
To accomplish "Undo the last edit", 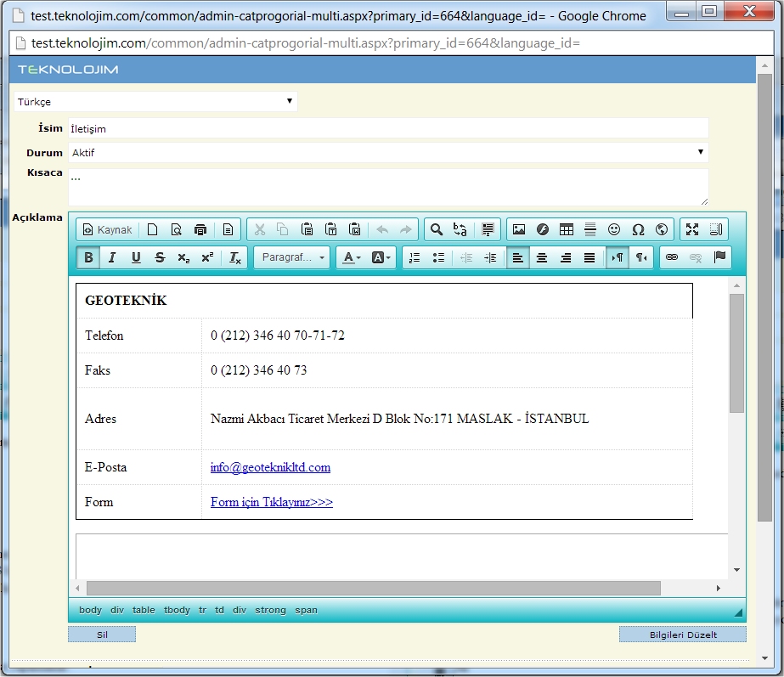I will (382, 229).
